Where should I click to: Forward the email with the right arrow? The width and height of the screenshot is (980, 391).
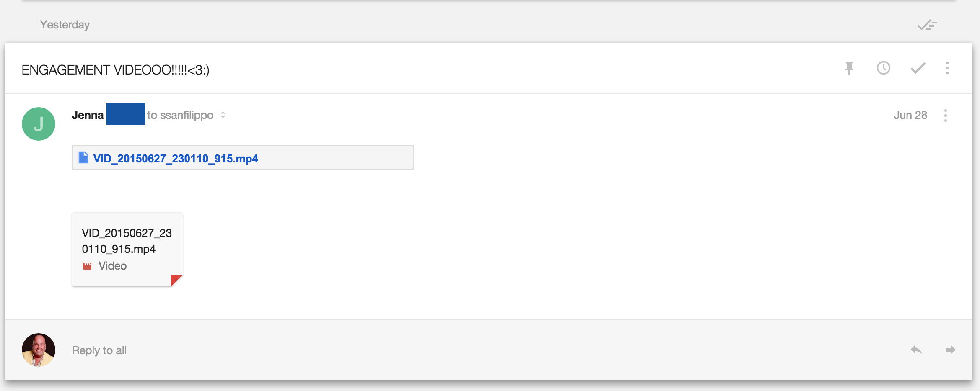point(950,350)
